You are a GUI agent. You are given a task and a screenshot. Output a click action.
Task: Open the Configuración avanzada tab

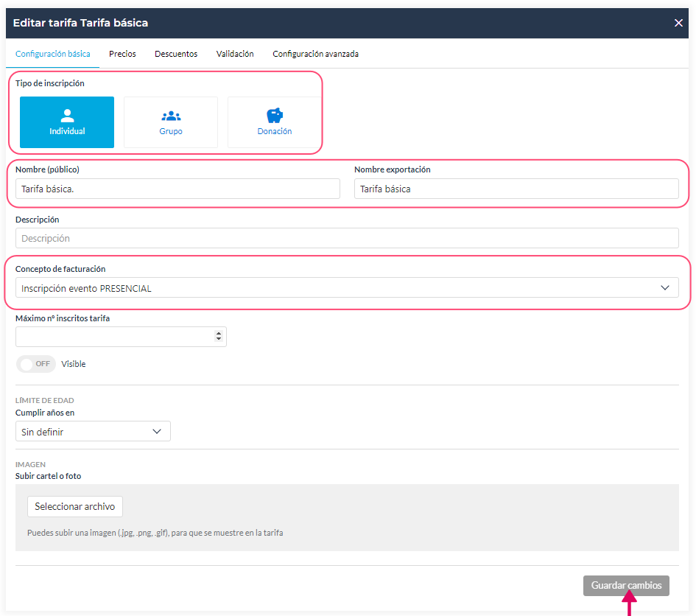coord(315,54)
